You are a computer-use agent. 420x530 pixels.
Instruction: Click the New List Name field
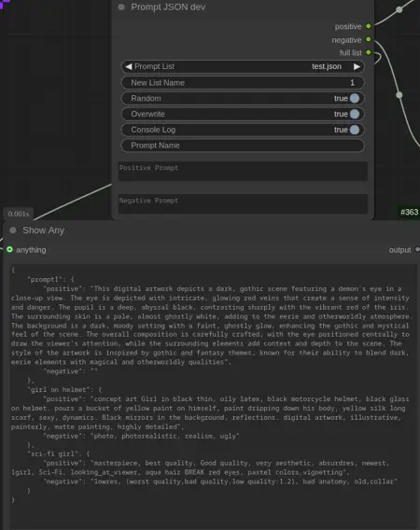pyautogui.click(x=243, y=82)
